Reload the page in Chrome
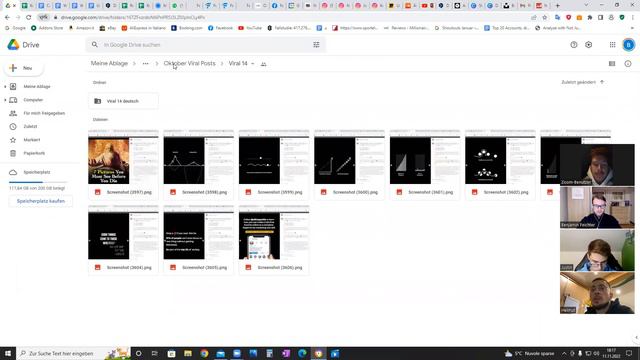This screenshot has width=640, height=360. [29, 18]
